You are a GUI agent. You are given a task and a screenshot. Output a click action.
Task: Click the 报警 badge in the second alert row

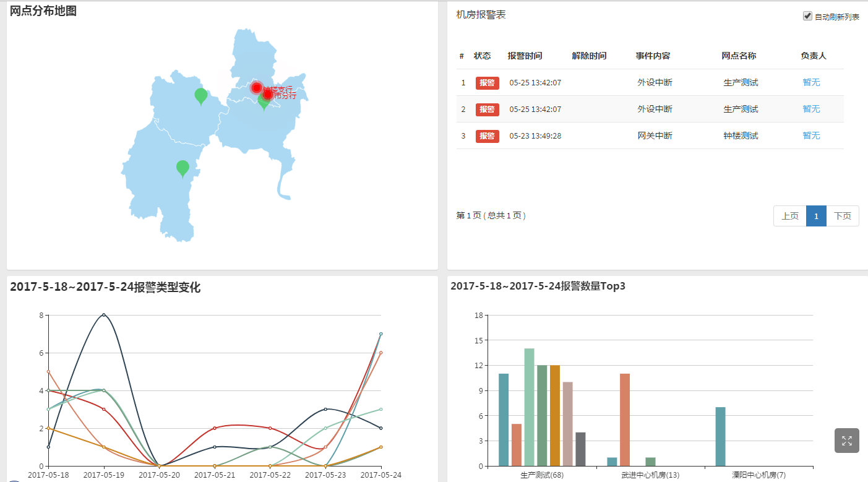pos(486,109)
